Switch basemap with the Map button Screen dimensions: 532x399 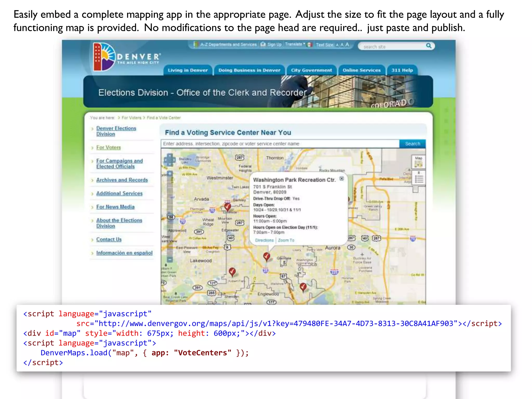418,162
